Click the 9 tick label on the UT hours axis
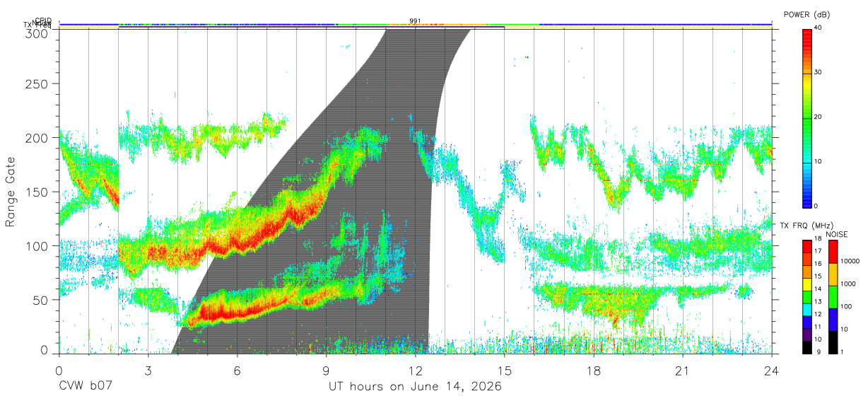 pyautogui.click(x=326, y=371)
